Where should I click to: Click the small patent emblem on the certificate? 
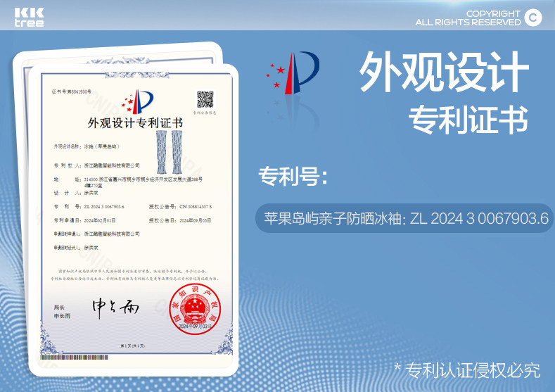pos(138,102)
